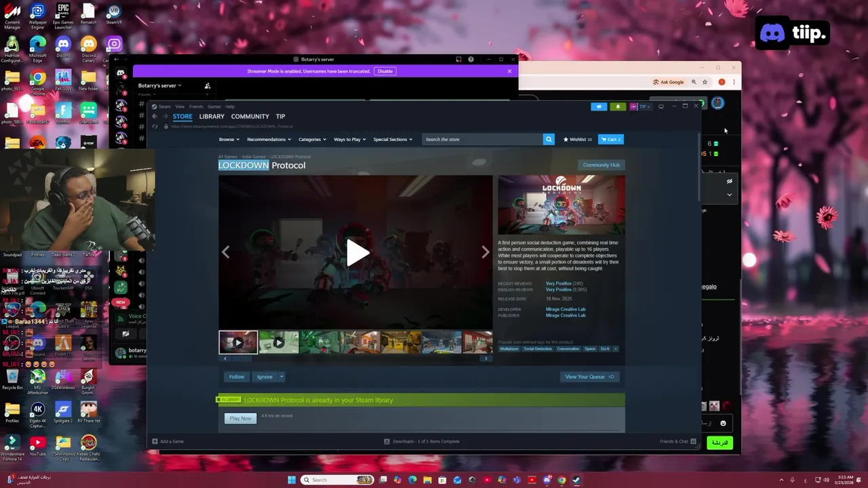The width and height of the screenshot is (868, 488).
Task: Open the Discord Canary desktop icon
Action: [88, 49]
